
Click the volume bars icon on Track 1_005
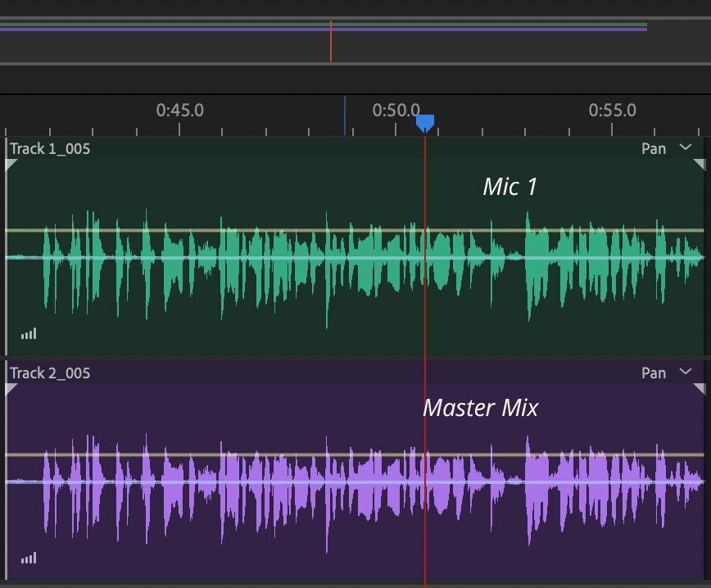pyautogui.click(x=29, y=333)
